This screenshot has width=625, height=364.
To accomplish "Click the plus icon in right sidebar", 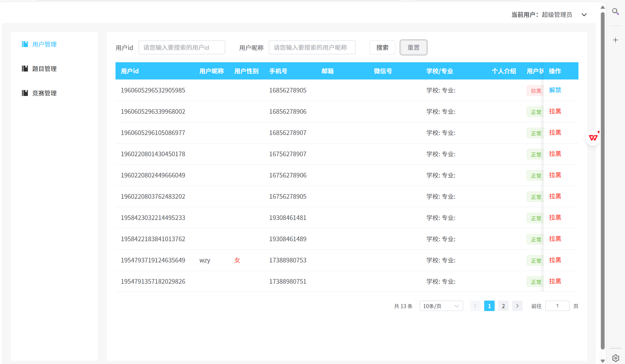I will coord(615,40).
